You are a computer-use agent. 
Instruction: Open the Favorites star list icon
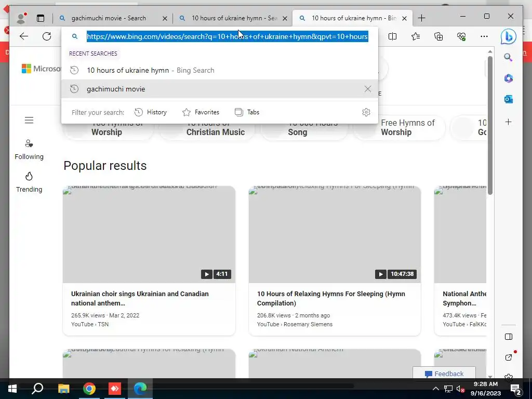pos(416,36)
